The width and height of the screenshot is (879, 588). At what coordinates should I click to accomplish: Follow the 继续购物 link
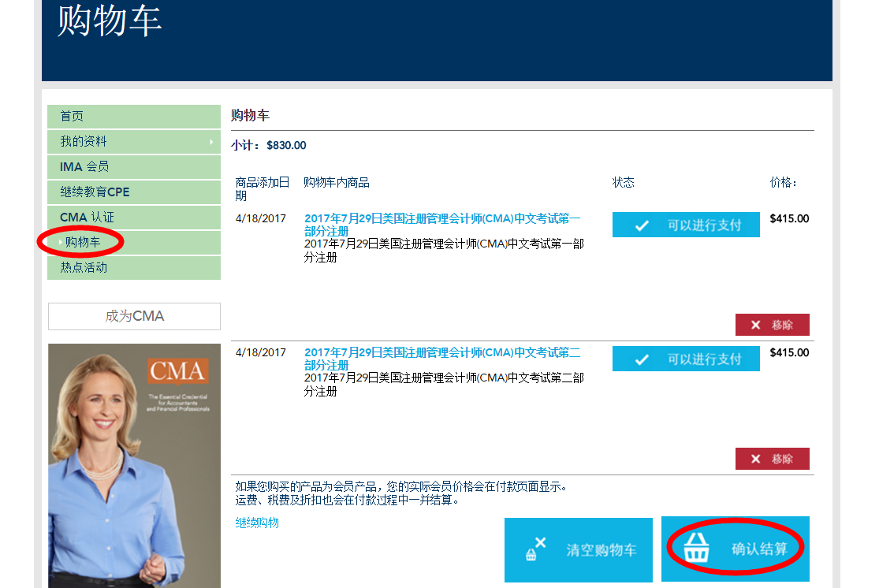257,523
